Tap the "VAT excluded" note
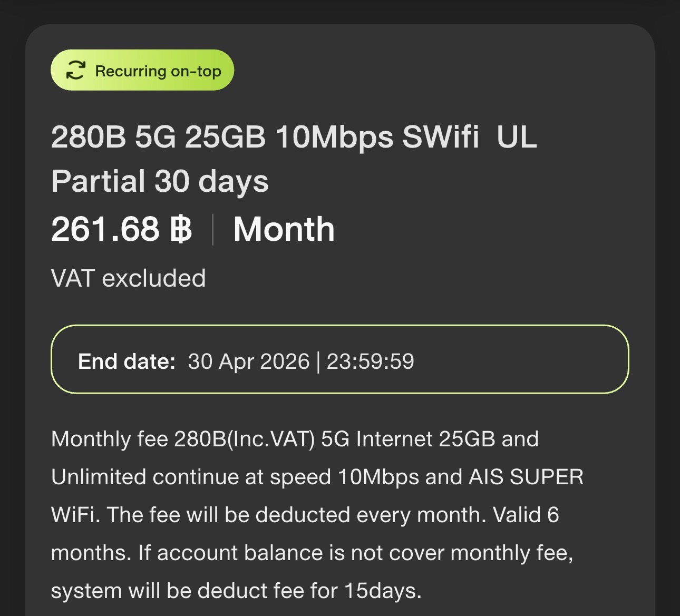Viewport: 680px width, 616px height. click(x=128, y=278)
